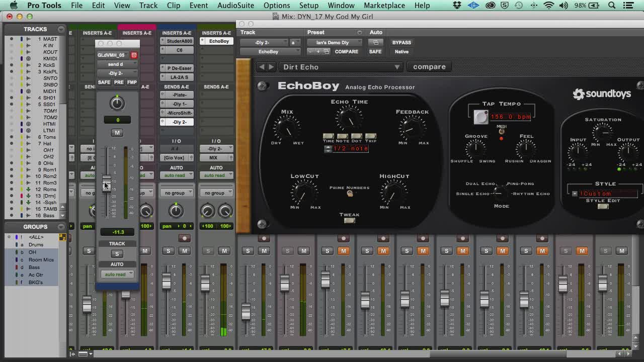Screen dimensions: 644x362
Task: Enable the PRE send option
Action: [119, 82]
